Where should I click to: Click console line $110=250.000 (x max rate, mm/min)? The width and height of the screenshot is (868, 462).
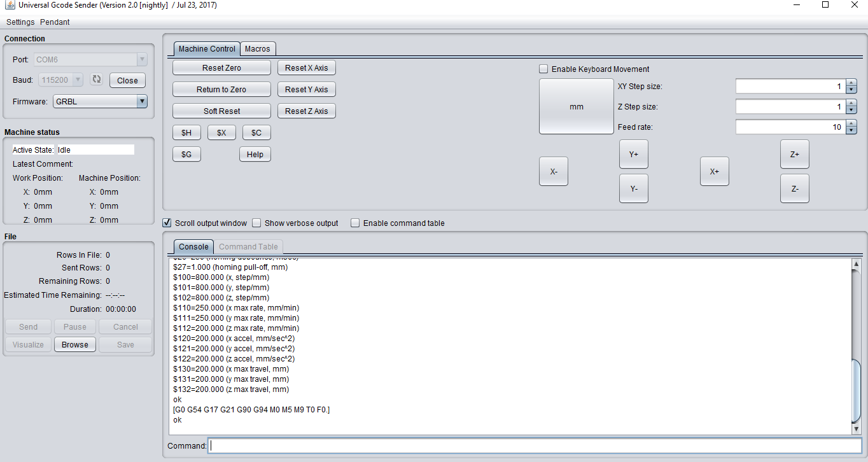pyautogui.click(x=235, y=308)
